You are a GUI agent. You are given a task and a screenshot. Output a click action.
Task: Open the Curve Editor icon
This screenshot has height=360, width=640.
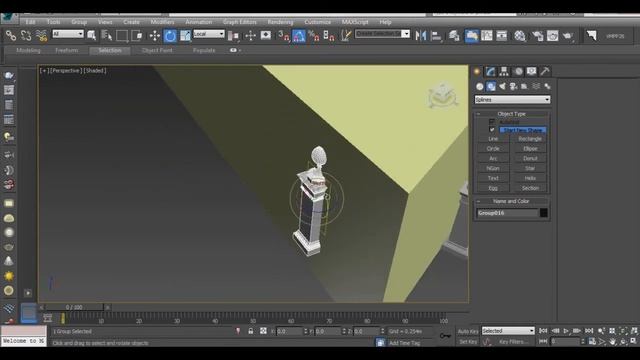point(487,36)
